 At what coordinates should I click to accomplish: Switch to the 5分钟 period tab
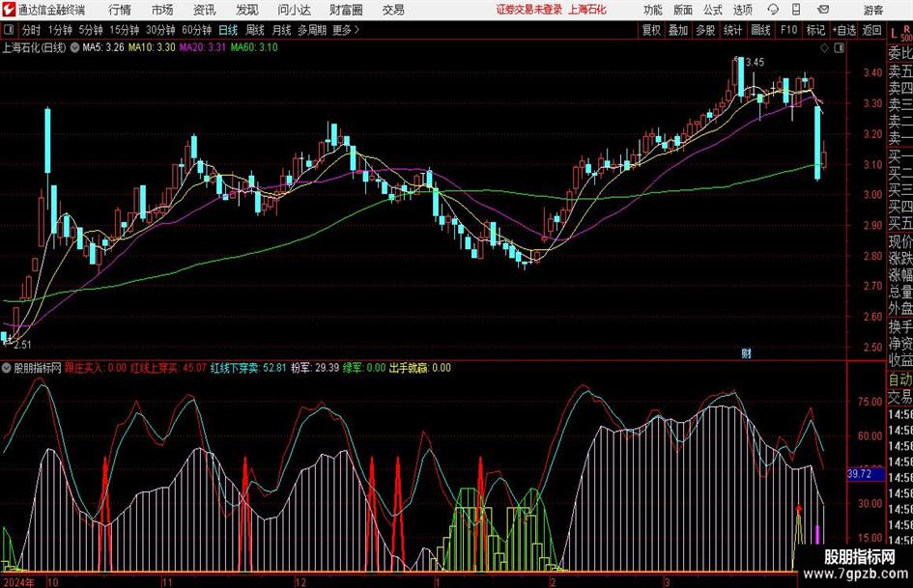90,30
